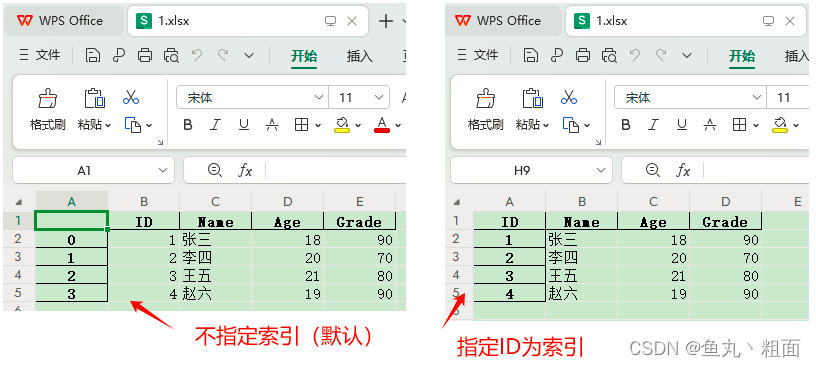816x367 pixels.
Task: Add new tab with plus in left window
Action: point(386,21)
